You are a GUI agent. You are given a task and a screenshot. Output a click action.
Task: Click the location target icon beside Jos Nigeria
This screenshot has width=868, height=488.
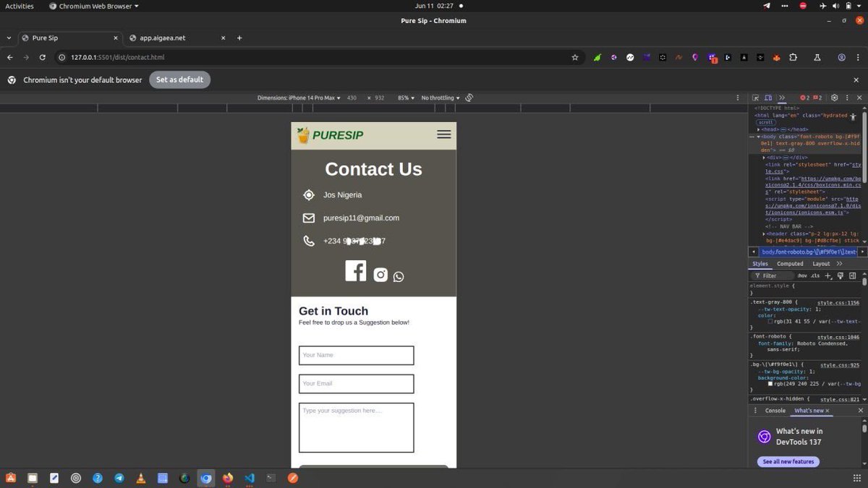point(309,194)
